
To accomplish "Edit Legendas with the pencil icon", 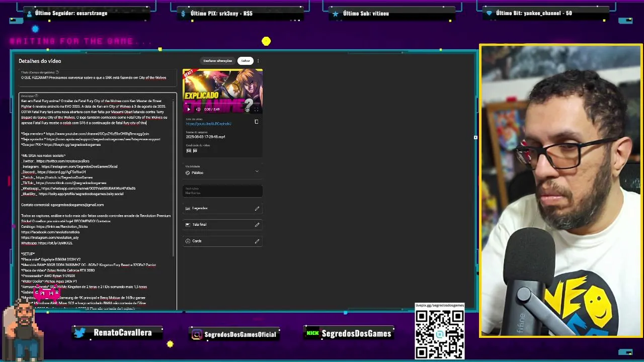I will (257, 208).
